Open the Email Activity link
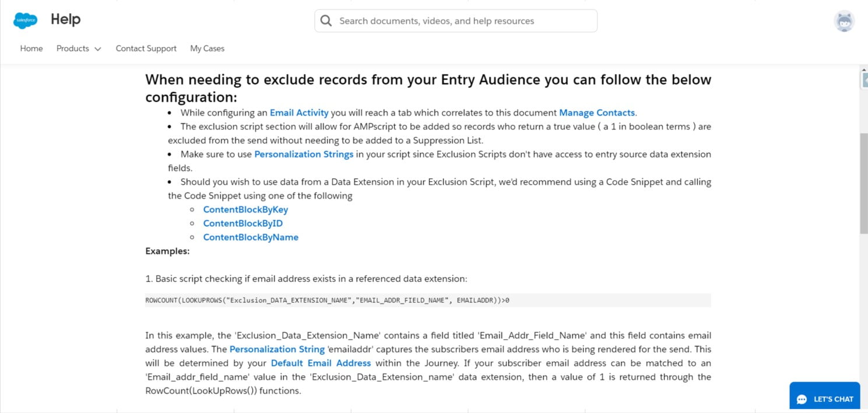 tap(299, 112)
